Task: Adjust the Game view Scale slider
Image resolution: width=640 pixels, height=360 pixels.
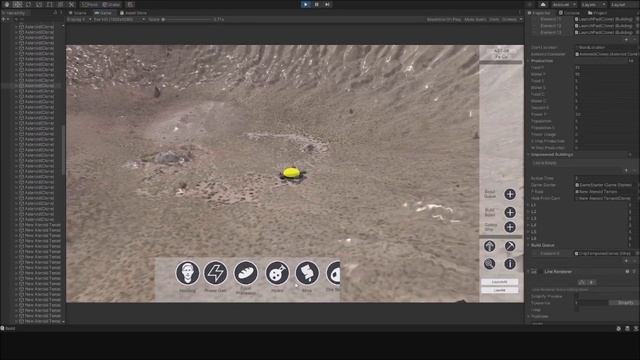Action: click(187, 19)
